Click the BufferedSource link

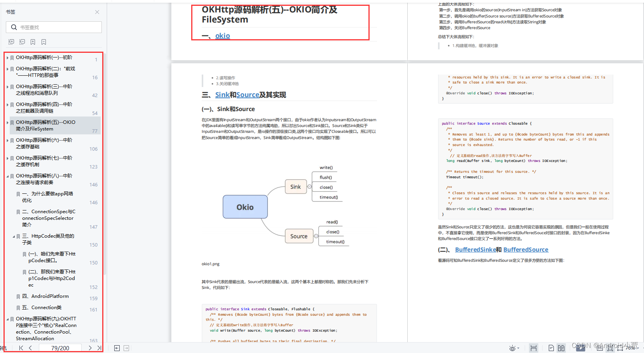click(x=526, y=250)
